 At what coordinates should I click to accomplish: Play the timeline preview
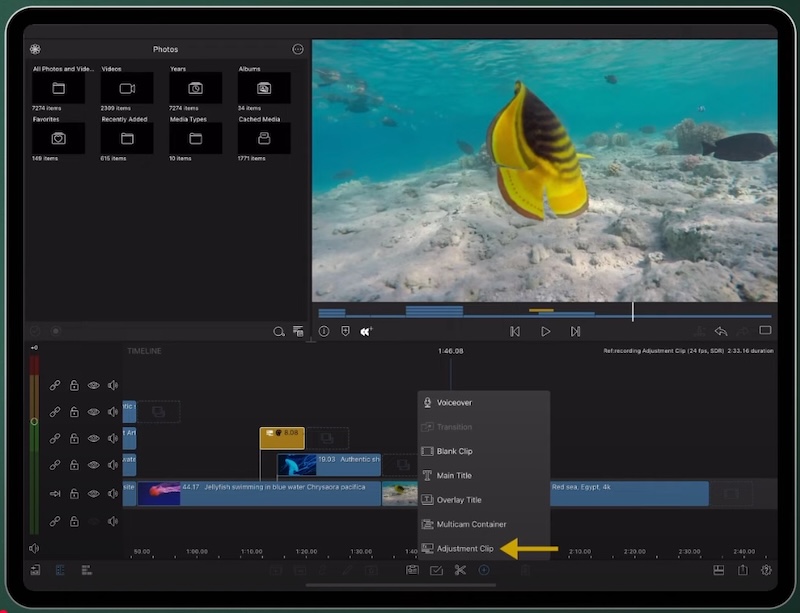coord(545,331)
